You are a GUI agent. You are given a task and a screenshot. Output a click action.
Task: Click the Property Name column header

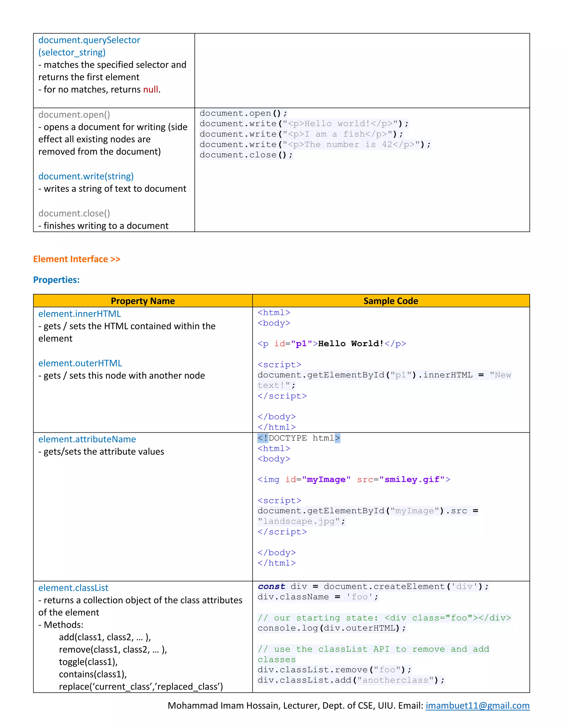143,301
